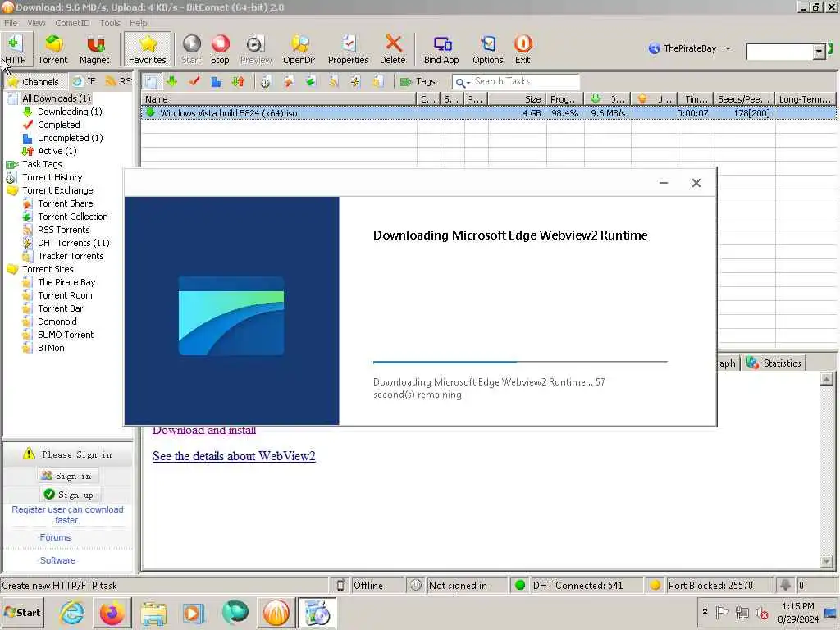The image size is (840, 630).
Task: Open the Windows Start menu
Action: 22,612
